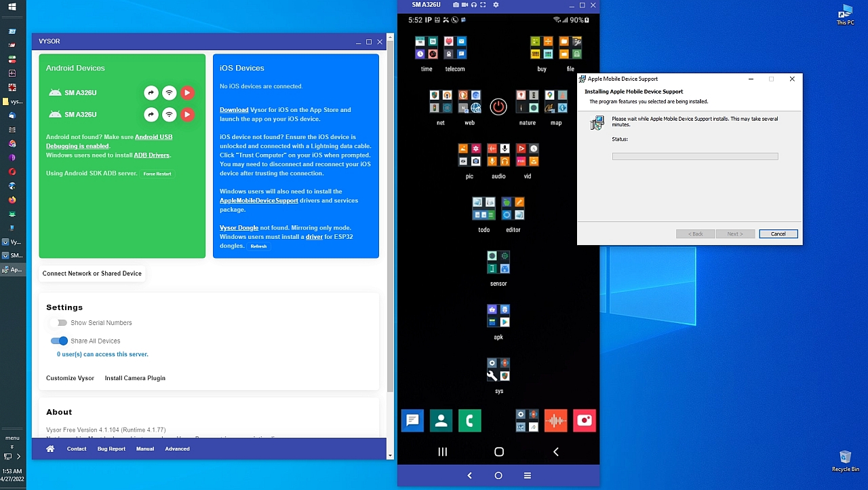Tap the Android home button on phone

coord(499,452)
